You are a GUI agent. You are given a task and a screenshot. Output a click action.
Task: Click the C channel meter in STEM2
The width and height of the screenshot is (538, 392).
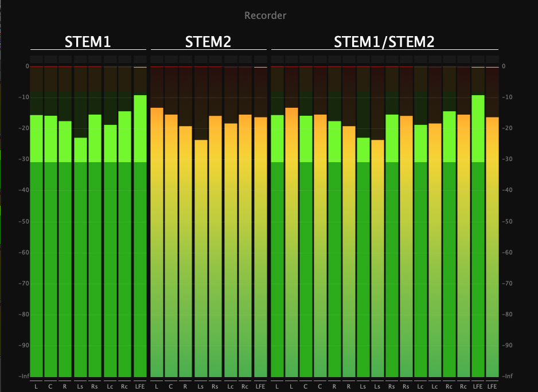pyautogui.click(x=170, y=229)
